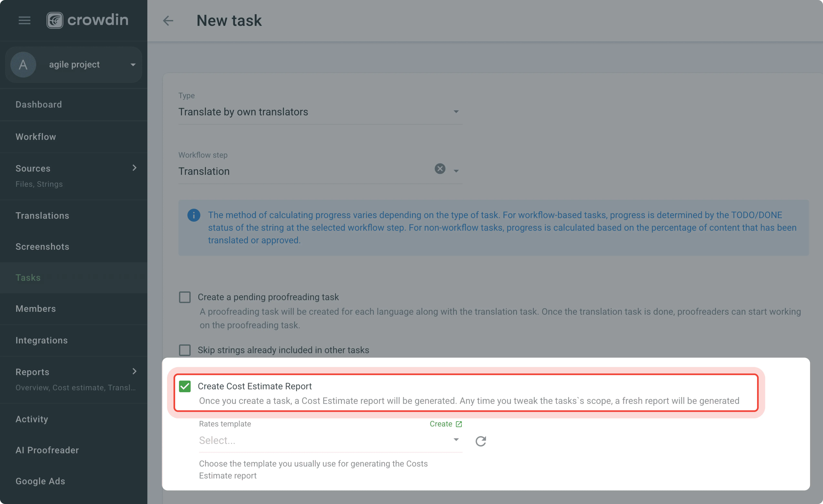The image size is (823, 504).
Task: Click the New task page title
Action: pos(229,20)
